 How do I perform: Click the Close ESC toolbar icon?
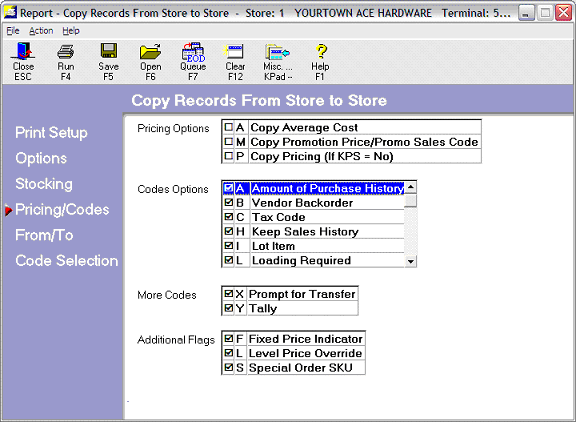(x=23, y=61)
